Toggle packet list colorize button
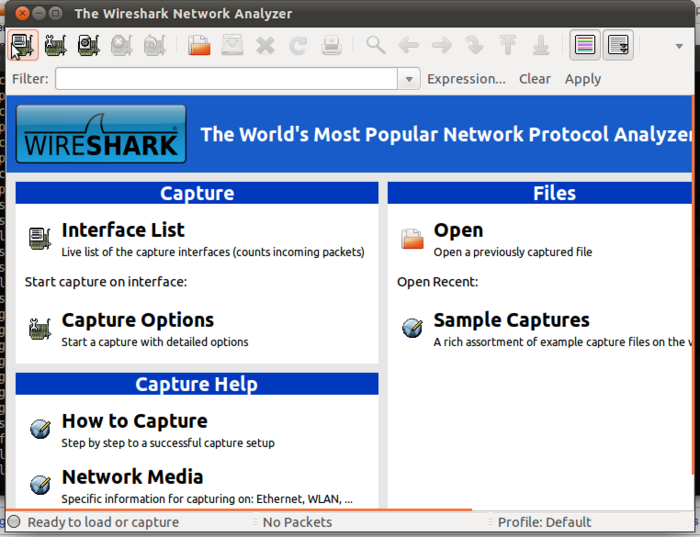 [x=585, y=45]
